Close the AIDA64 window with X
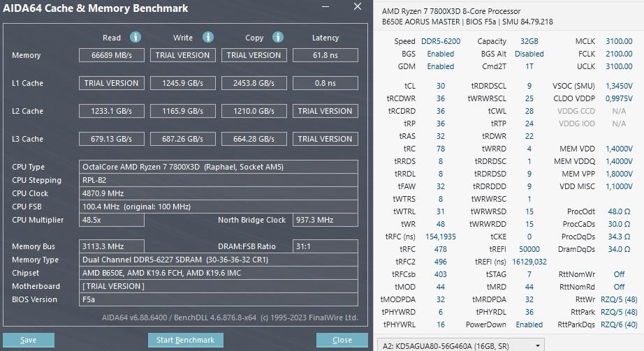The image size is (644, 351). (358, 6)
